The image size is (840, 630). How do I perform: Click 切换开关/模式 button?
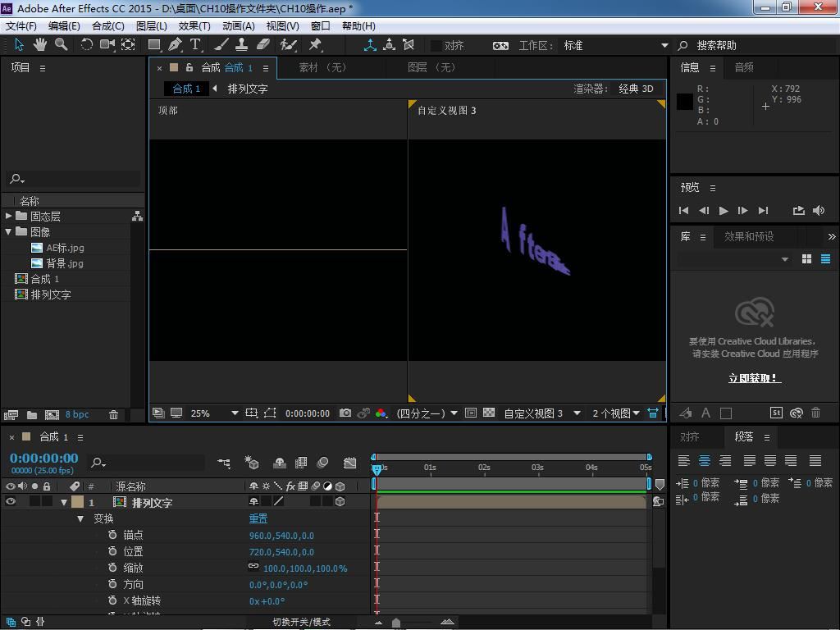(302, 622)
